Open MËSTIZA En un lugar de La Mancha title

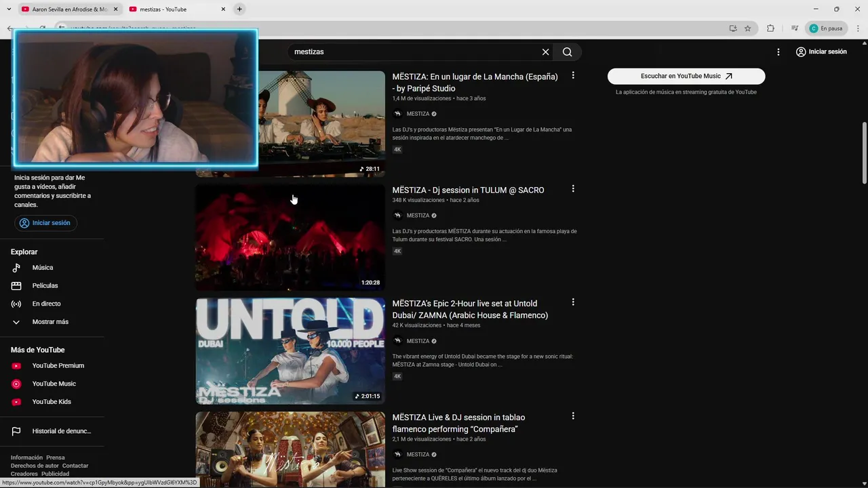475,83
